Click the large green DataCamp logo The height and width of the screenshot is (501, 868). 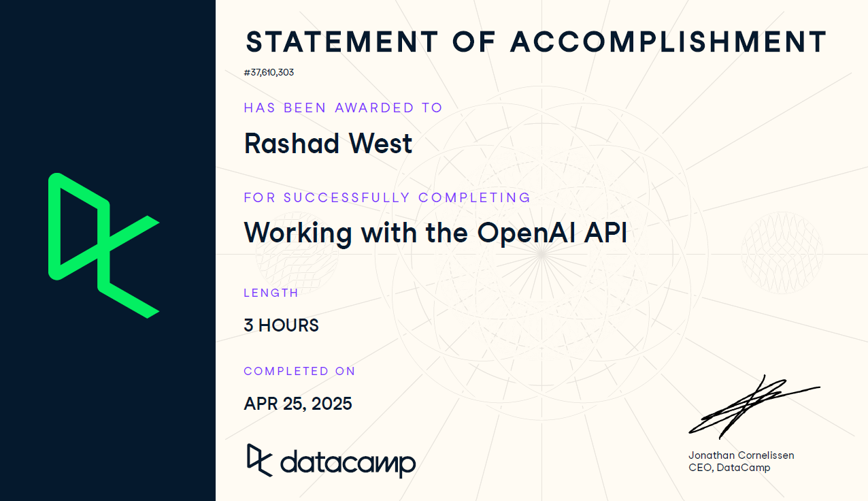pyautogui.click(x=103, y=245)
